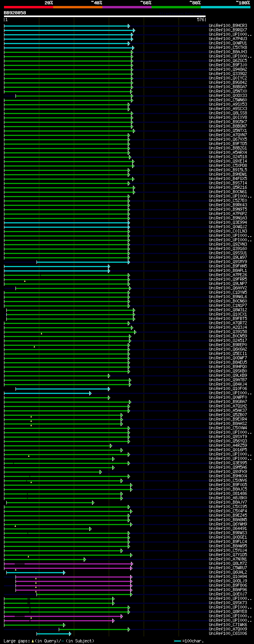Click UniRef100_A7QVN7 label
The height and width of the screenshot is (644, 254).
click(228, 135)
